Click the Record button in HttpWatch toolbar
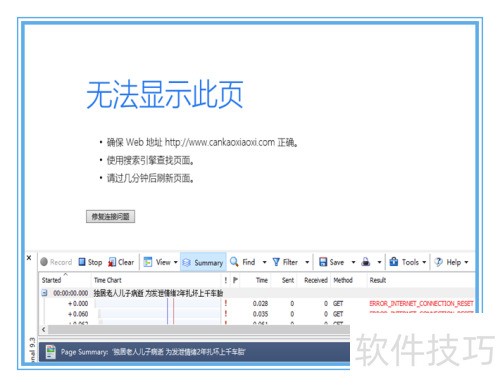The height and width of the screenshot is (387, 500). [56, 262]
